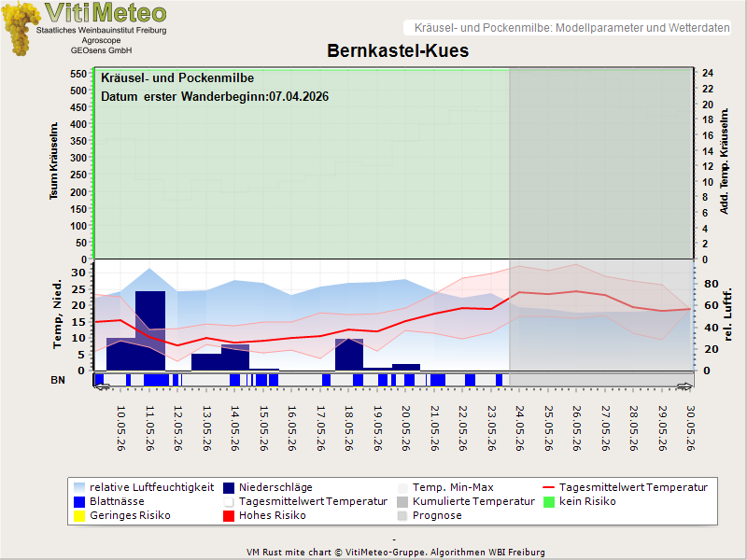Click the 550 value on the Tsum axis
The image size is (747, 560).
pos(78,74)
